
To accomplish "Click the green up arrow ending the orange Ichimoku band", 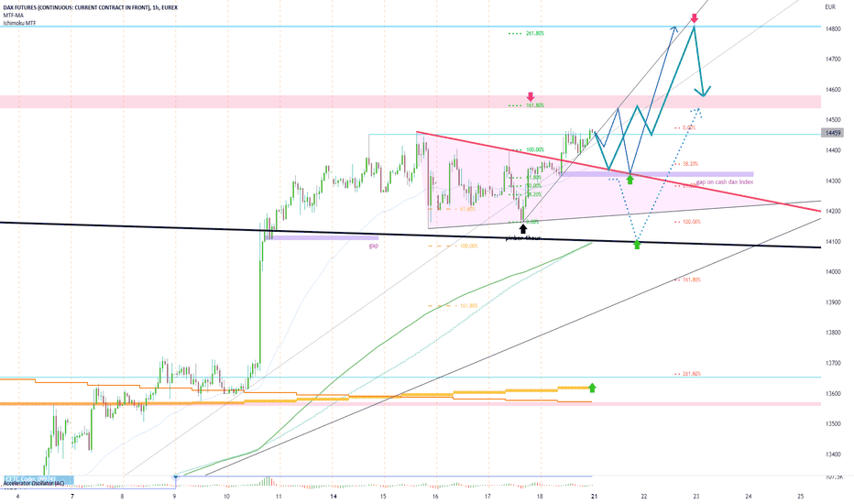I will [593, 388].
